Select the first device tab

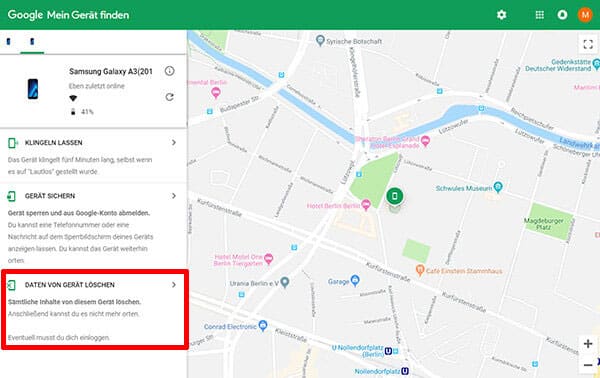[8, 41]
